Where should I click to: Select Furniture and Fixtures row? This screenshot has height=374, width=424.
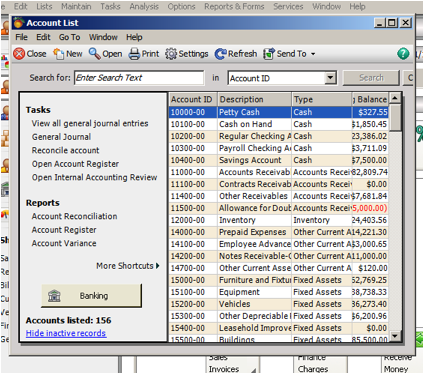tap(278, 280)
